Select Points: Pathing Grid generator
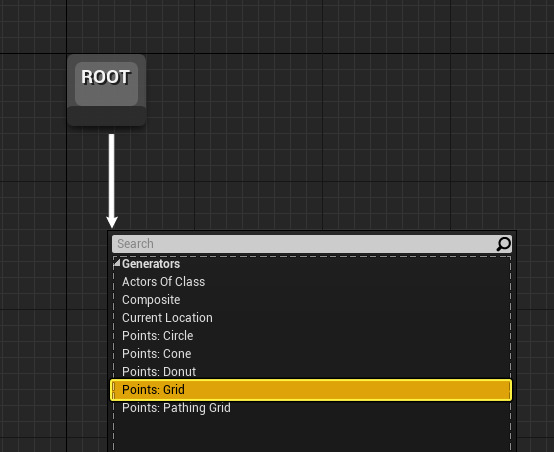 click(176, 408)
